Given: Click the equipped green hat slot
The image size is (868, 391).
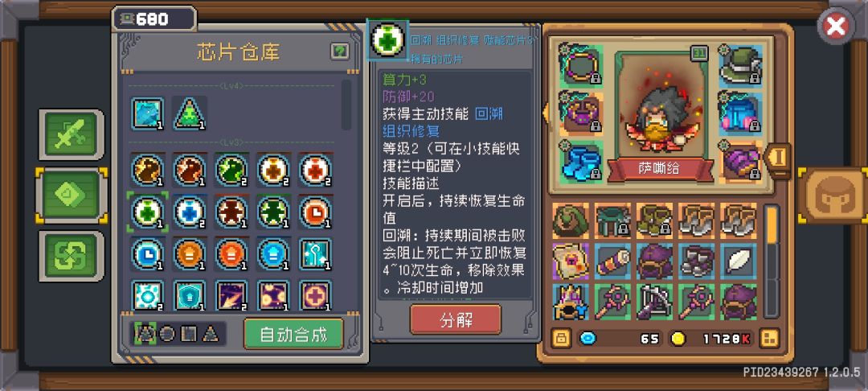Looking at the screenshot, I should (x=741, y=64).
